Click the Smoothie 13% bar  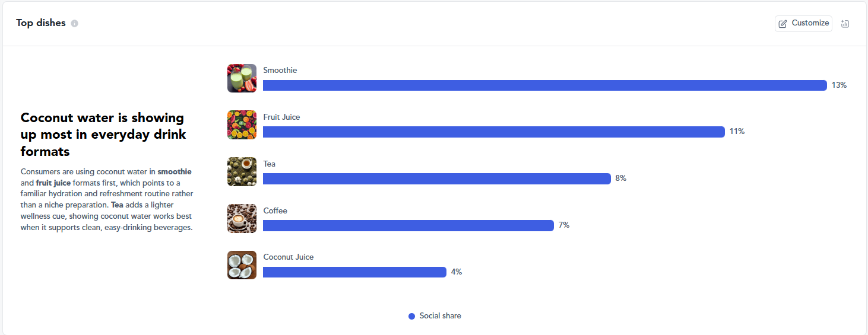pyautogui.click(x=545, y=85)
